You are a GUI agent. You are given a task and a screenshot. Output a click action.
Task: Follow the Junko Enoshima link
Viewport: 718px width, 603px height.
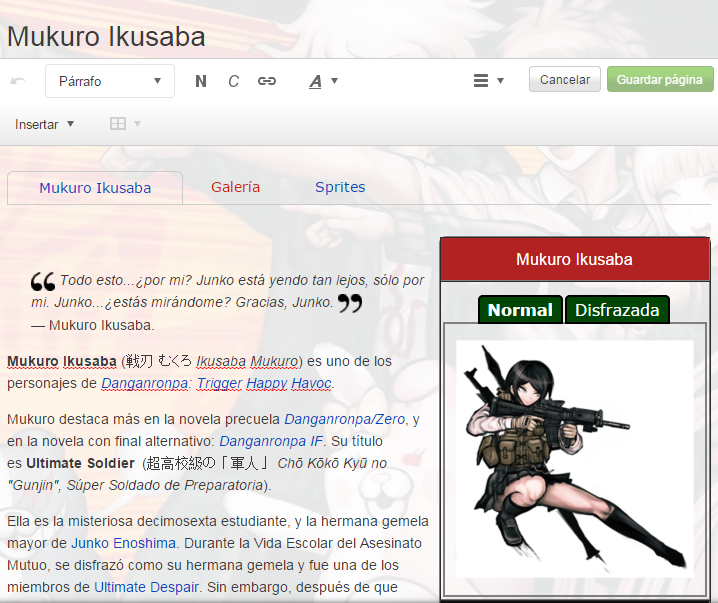tap(124, 543)
